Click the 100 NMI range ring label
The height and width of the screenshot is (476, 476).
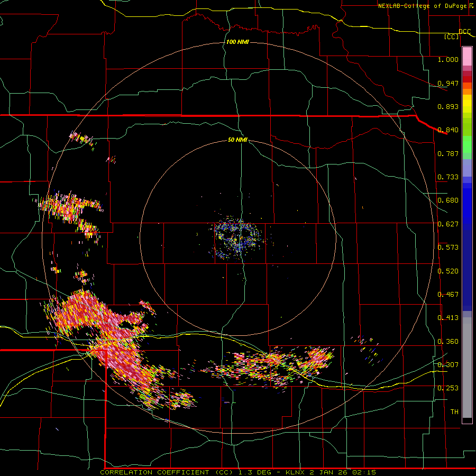point(237,42)
